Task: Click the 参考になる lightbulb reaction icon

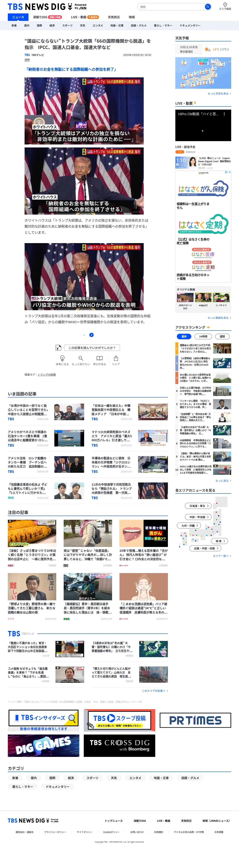Action: pyautogui.click(x=62, y=358)
